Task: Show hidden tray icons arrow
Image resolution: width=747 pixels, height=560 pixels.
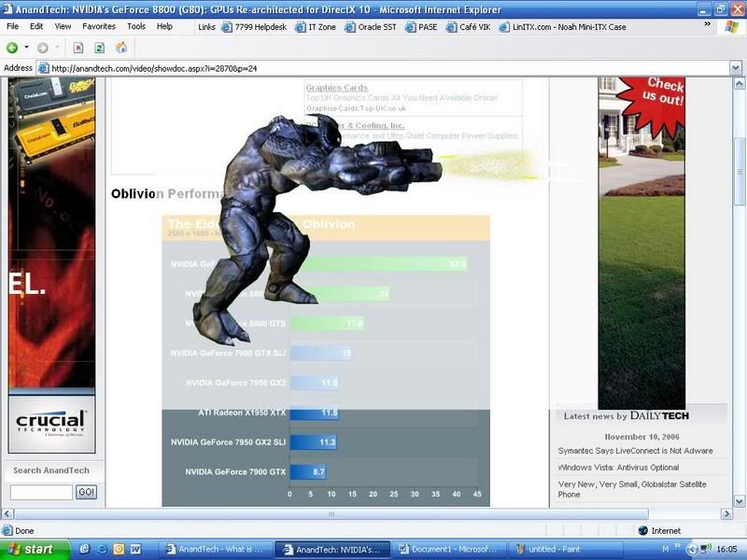Action: (x=693, y=550)
